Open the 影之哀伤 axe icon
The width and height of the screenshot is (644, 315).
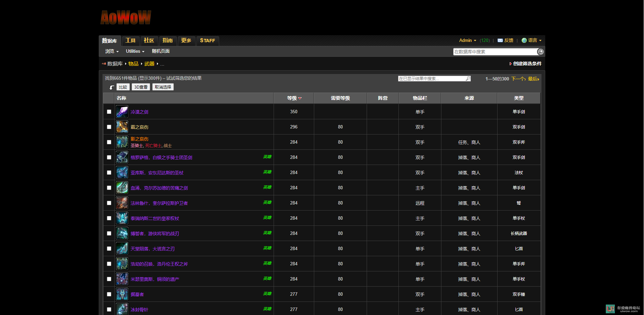pos(122,142)
